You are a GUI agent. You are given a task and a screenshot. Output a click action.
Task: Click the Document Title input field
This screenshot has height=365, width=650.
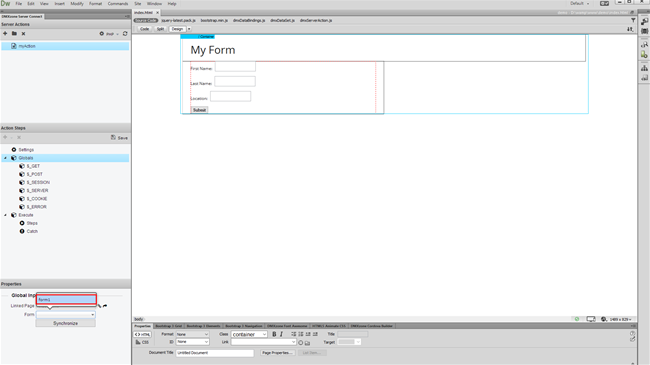pos(215,353)
